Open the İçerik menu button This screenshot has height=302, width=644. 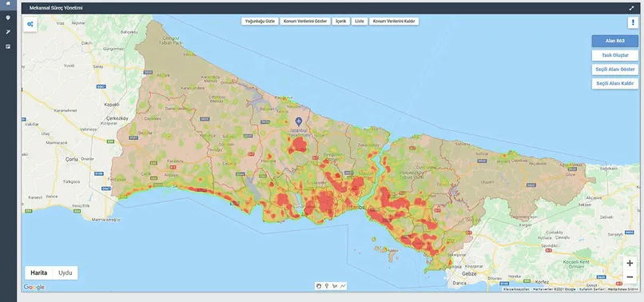tap(341, 22)
